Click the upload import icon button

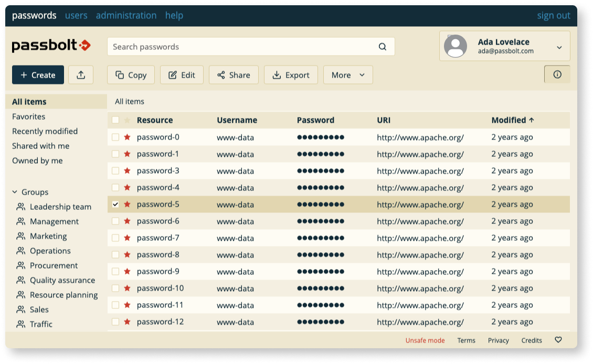(81, 75)
